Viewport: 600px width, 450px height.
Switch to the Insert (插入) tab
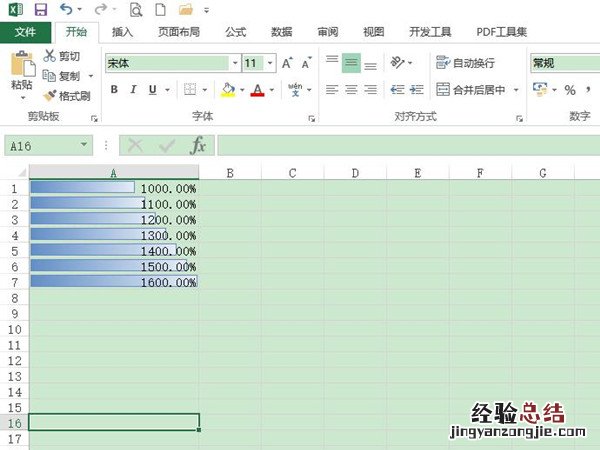[x=123, y=32]
